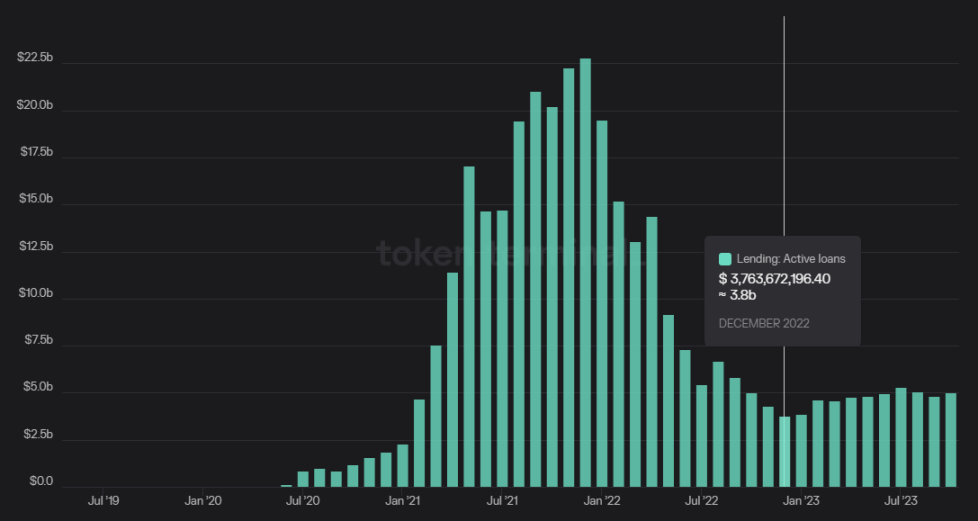Click the DECEMBER 2022 text in the tooltip
Image resolution: width=978 pixels, height=521 pixels.
pyautogui.click(x=764, y=323)
